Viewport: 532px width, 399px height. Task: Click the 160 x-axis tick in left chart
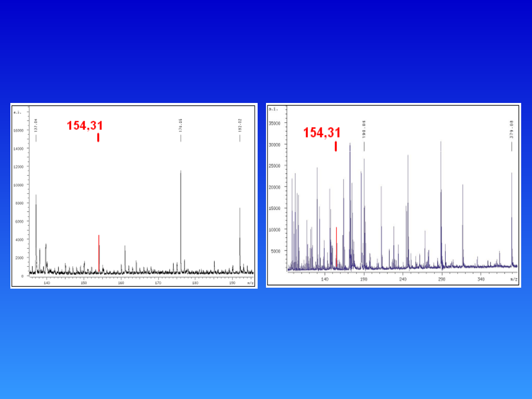pyautogui.click(x=121, y=283)
